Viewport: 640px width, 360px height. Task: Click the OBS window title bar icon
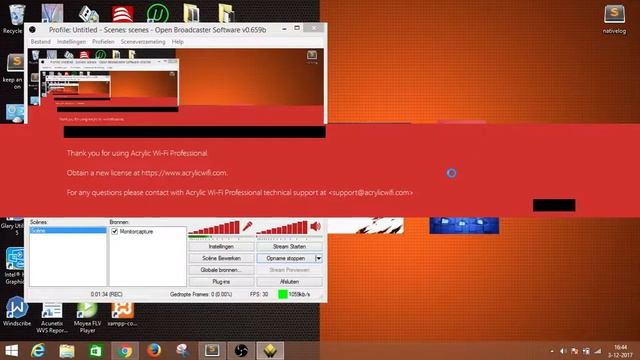pos(32,29)
